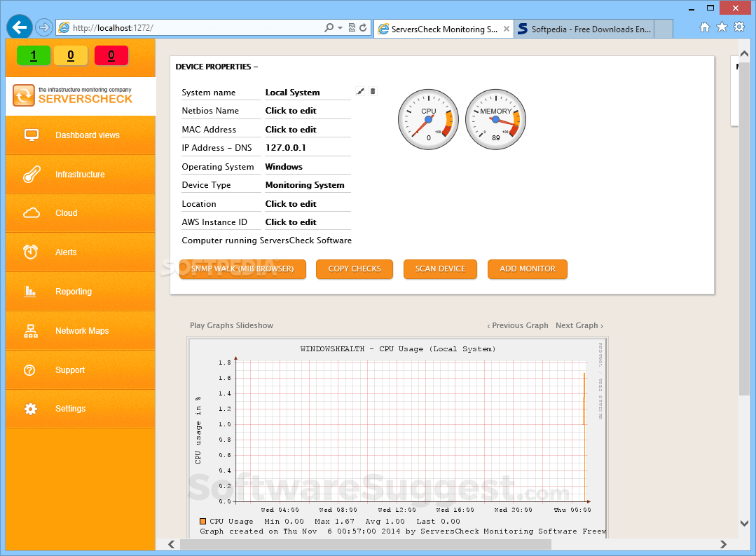Screen dimensions: 756x556
Task: Select the ServersCheck Monitoring tab
Action: 443,29
